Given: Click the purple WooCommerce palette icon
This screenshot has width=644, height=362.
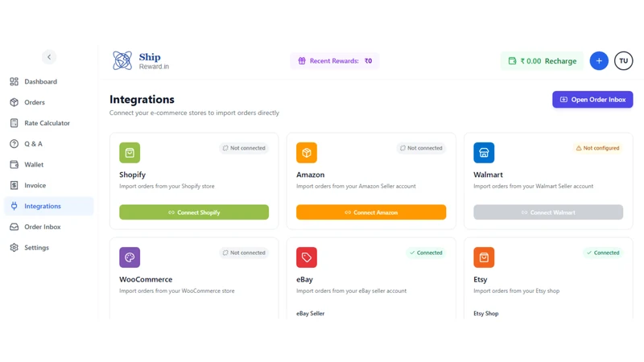Looking at the screenshot, I should tap(130, 257).
